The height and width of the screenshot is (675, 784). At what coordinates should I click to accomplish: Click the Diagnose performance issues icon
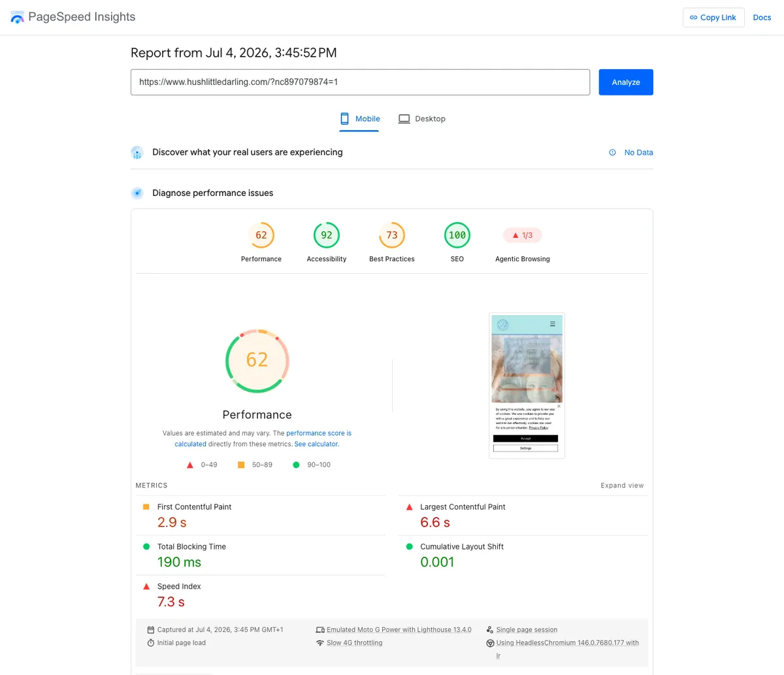pos(137,193)
